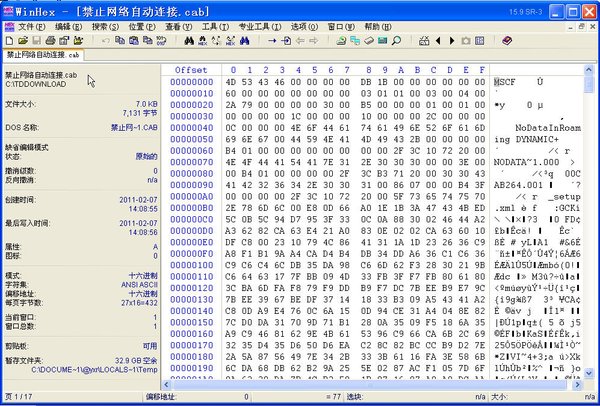600x406 pixels.
Task: Open the 搜索(S) menu
Action: click(x=105, y=27)
